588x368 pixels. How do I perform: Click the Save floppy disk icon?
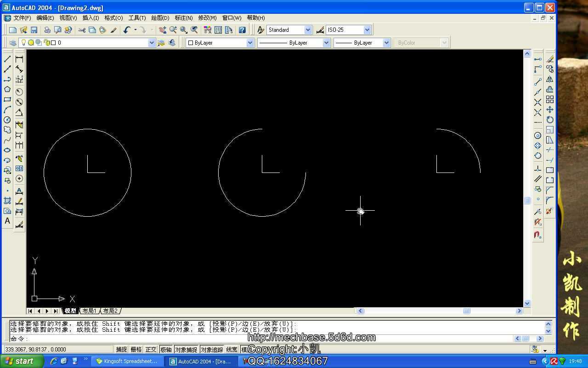pyautogui.click(x=34, y=30)
